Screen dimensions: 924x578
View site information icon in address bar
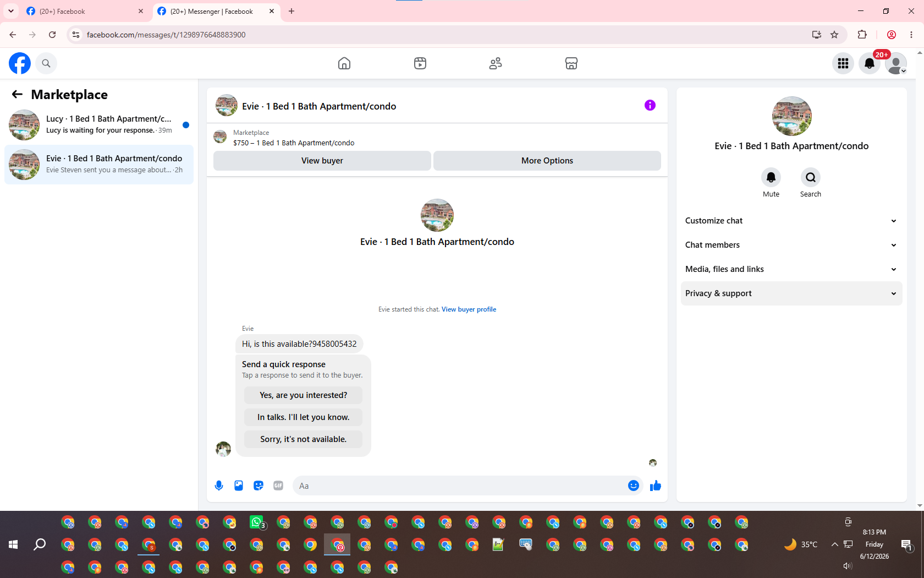[76, 35]
